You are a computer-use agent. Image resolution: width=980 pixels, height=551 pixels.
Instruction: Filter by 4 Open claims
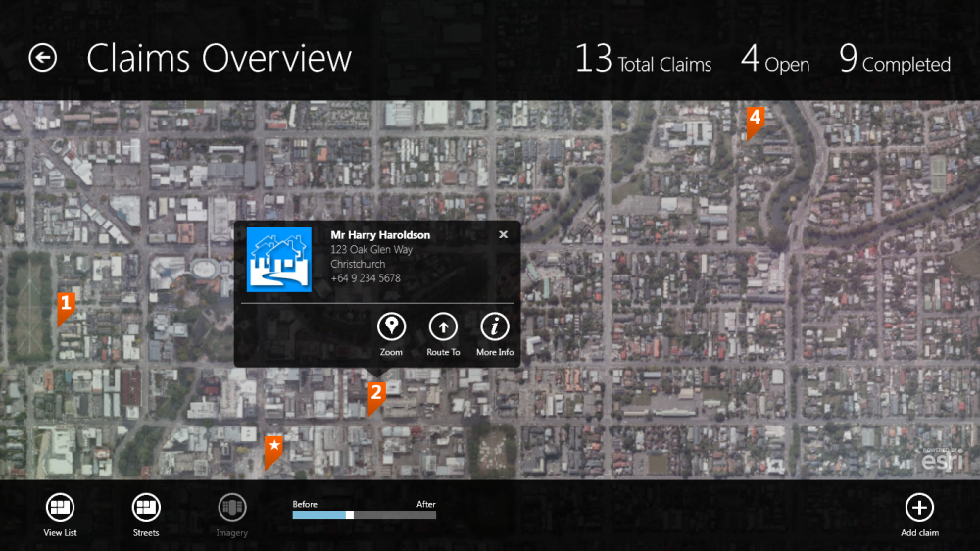coord(775,59)
